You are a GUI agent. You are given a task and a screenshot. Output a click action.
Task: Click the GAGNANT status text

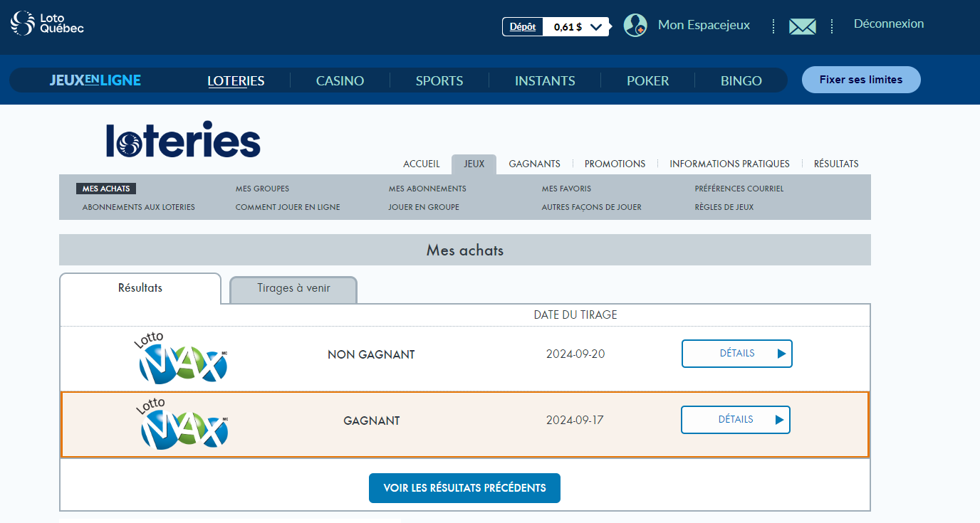tap(372, 421)
